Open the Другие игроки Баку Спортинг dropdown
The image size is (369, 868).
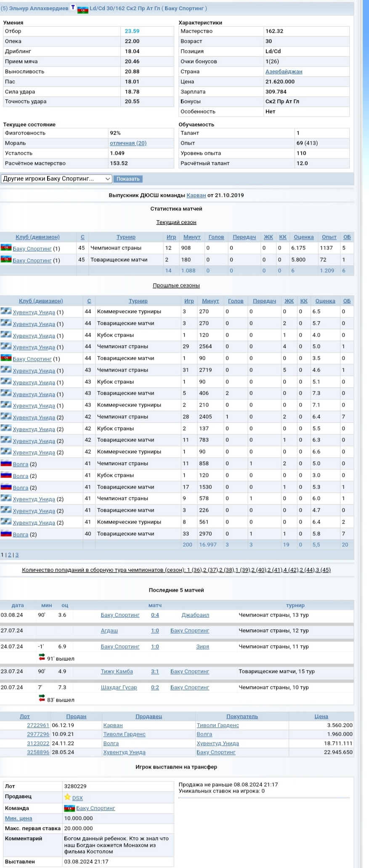56,178
